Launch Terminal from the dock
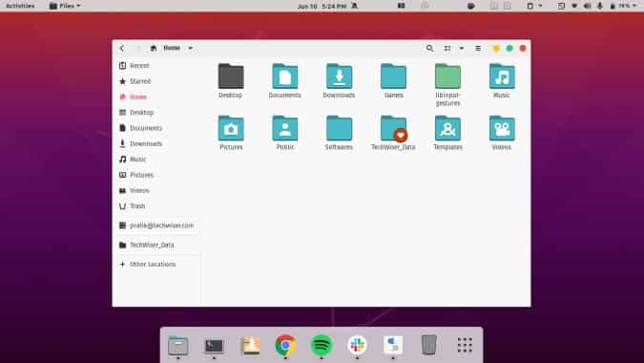Screen dimensions: 644x363 pos(214,346)
